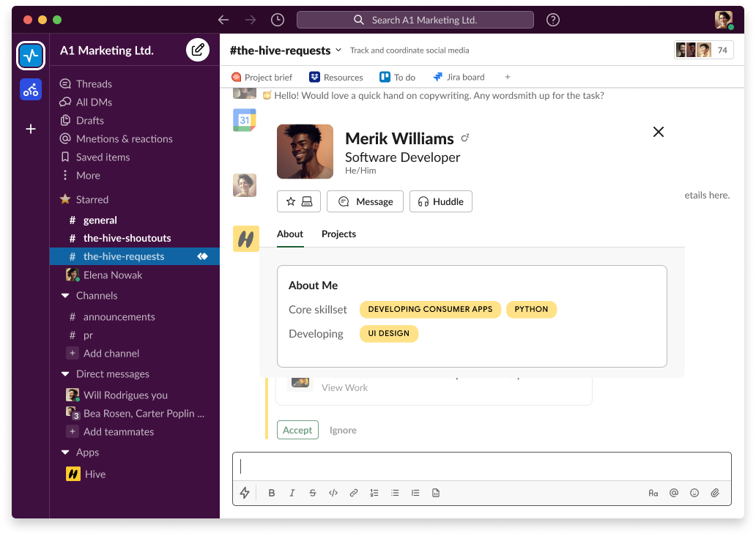
Task: Toggle italic formatting in composer
Action: click(x=292, y=493)
